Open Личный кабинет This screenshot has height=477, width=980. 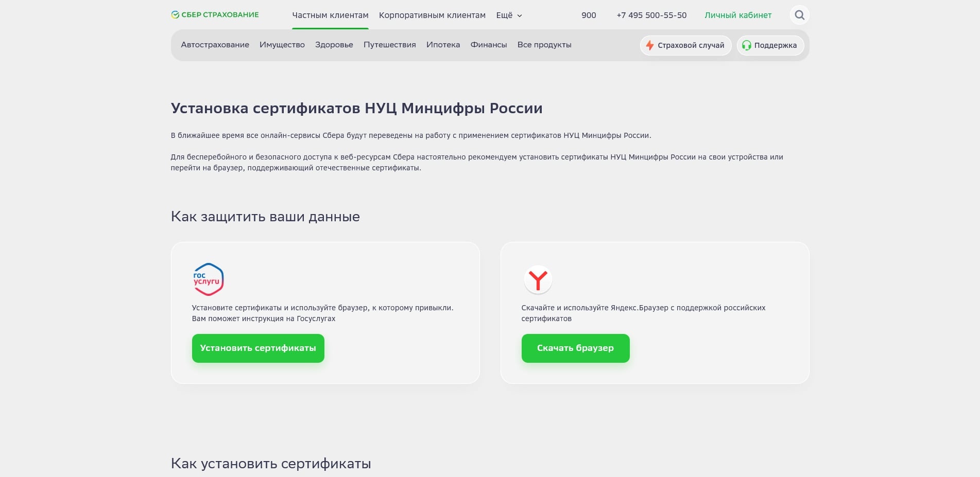point(737,15)
